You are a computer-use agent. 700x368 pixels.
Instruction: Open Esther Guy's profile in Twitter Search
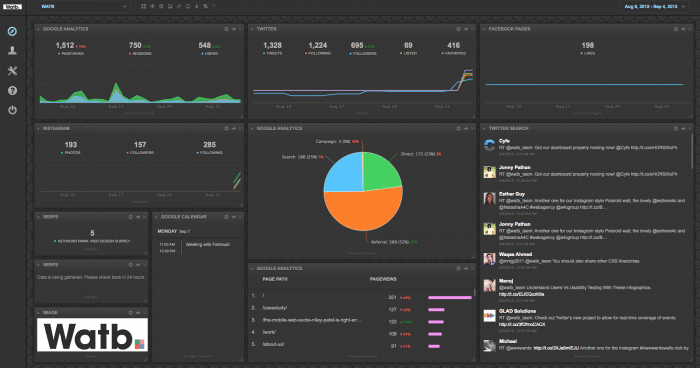(x=512, y=194)
